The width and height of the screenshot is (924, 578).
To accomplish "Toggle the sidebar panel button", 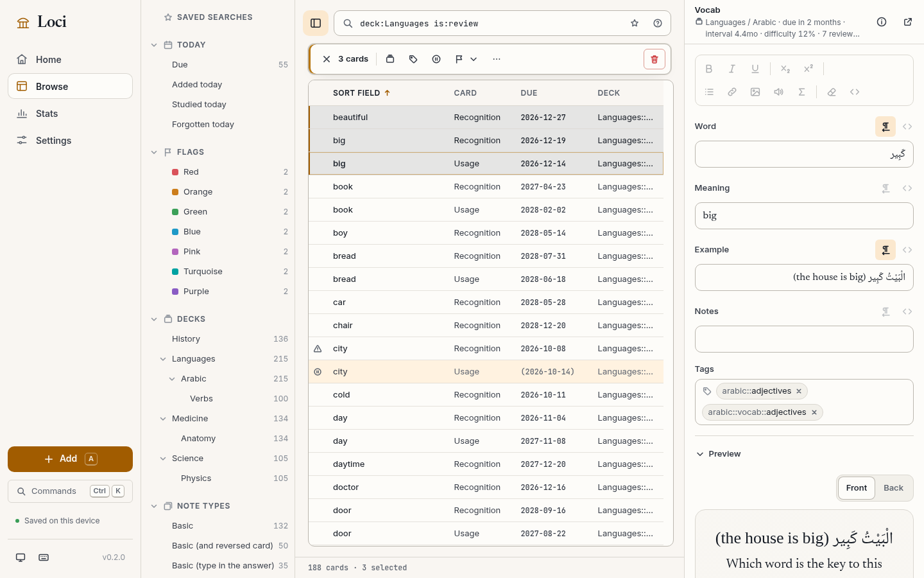I will click(x=316, y=23).
